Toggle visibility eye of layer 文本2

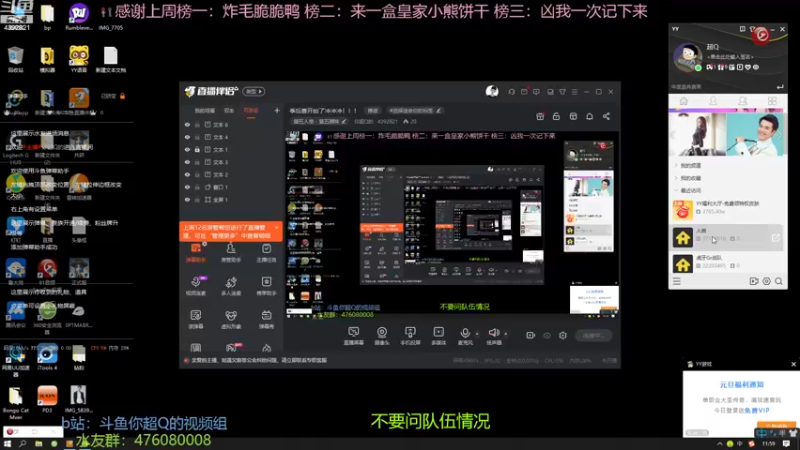(187, 174)
